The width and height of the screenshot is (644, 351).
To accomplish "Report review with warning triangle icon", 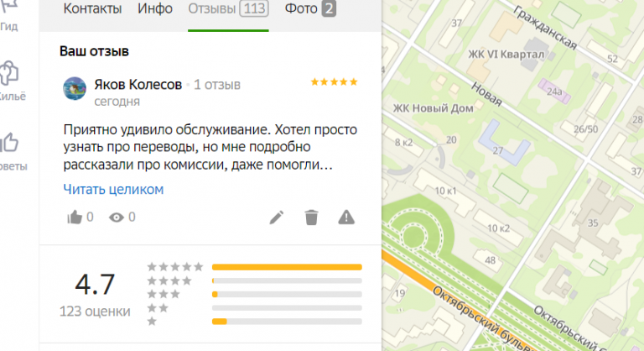I will pos(346,217).
